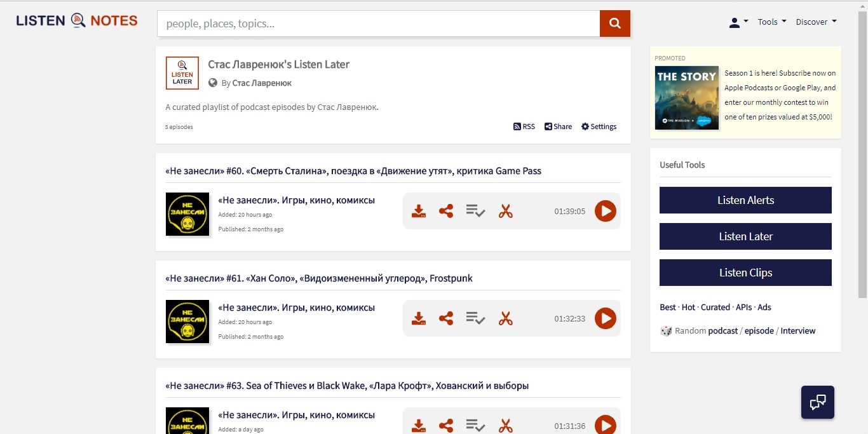Open episode #61 Хан Соло title
This screenshot has width=868, height=434.
click(x=319, y=278)
